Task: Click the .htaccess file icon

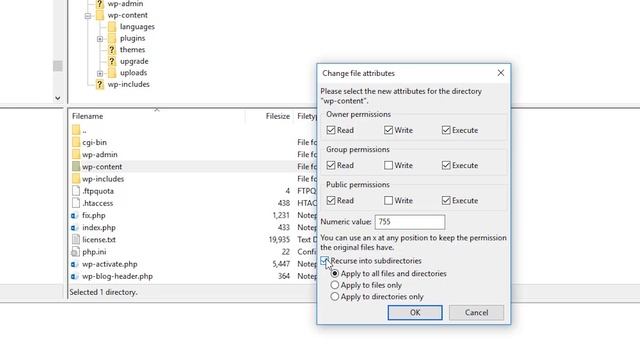Action: (76, 203)
